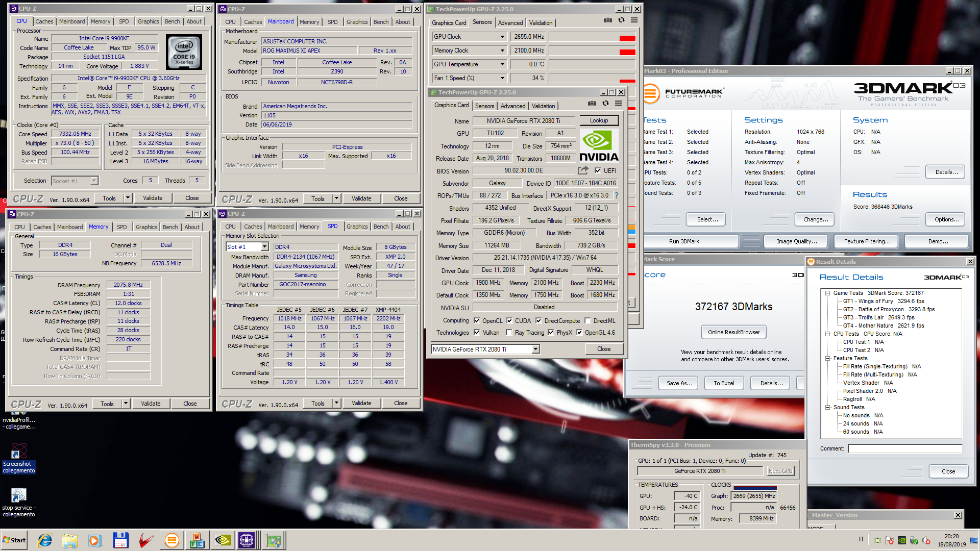The image size is (980, 551).
Task: Open Graphics tab in CPU-Z Memory window
Action: click(x=146, y=227)
